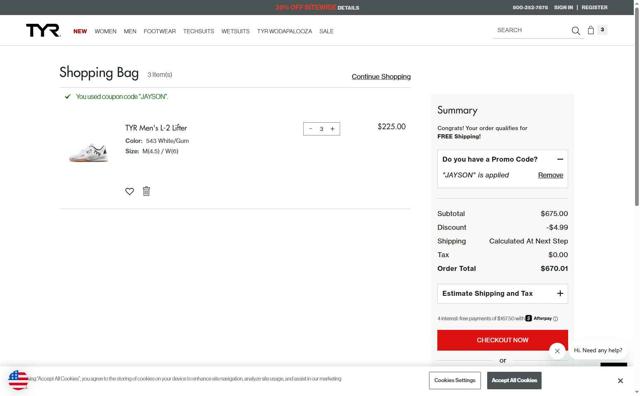Click the Afterpay logo
Viewport: 640px width, 396px height.
tap(538, 318)
